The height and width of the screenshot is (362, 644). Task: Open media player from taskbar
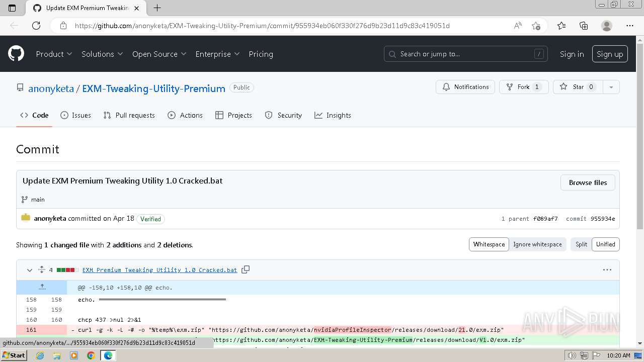pyautogui.click(x=74, y=355)
